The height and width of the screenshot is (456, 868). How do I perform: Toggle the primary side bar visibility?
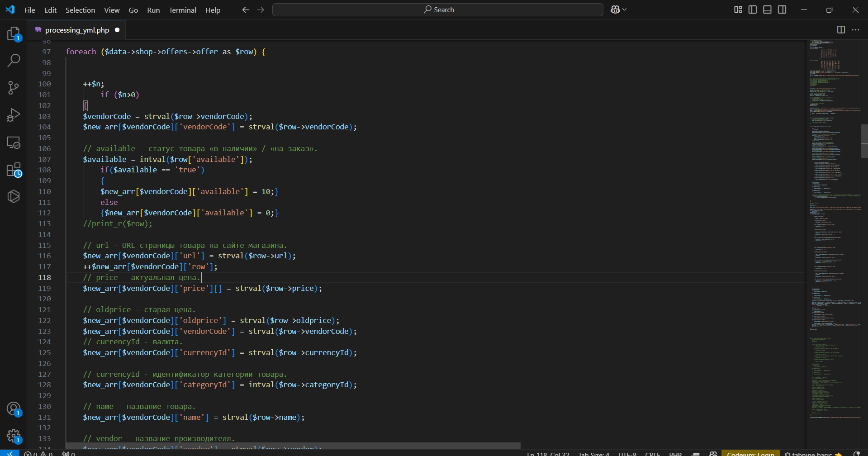[x=753, y=9]
